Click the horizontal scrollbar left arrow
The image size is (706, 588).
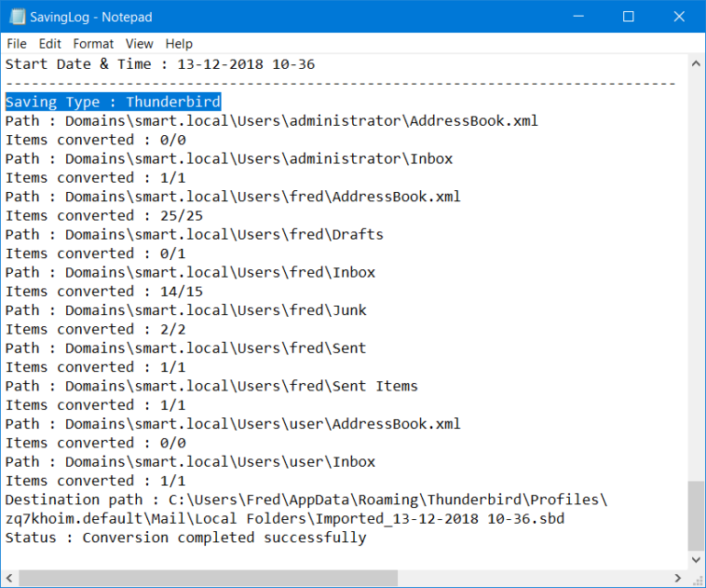[9, 578]
